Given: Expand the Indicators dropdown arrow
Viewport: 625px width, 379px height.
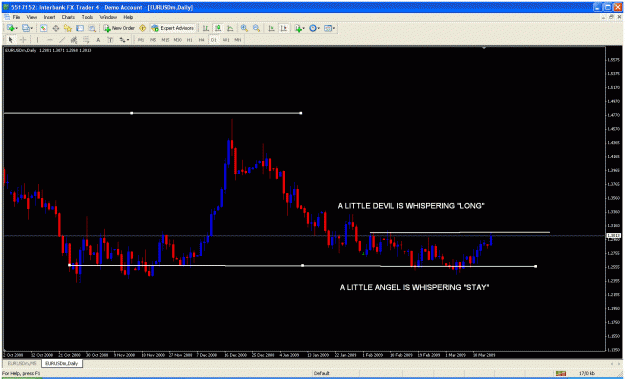Looking at the screenshot, I should (304, 28).
